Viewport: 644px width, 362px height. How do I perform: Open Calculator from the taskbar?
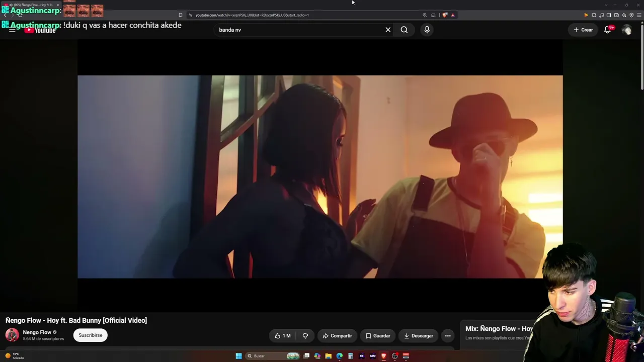pyautogui.click(x=351, y=356)
